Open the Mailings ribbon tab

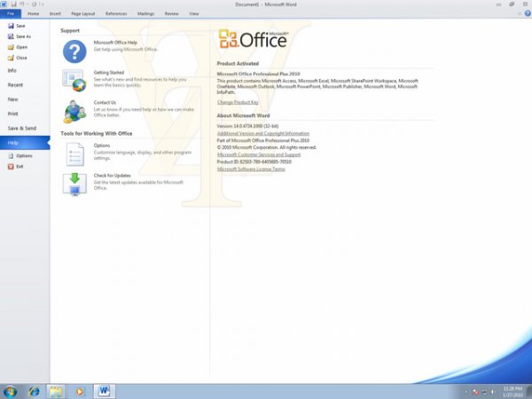pos(145,14)
